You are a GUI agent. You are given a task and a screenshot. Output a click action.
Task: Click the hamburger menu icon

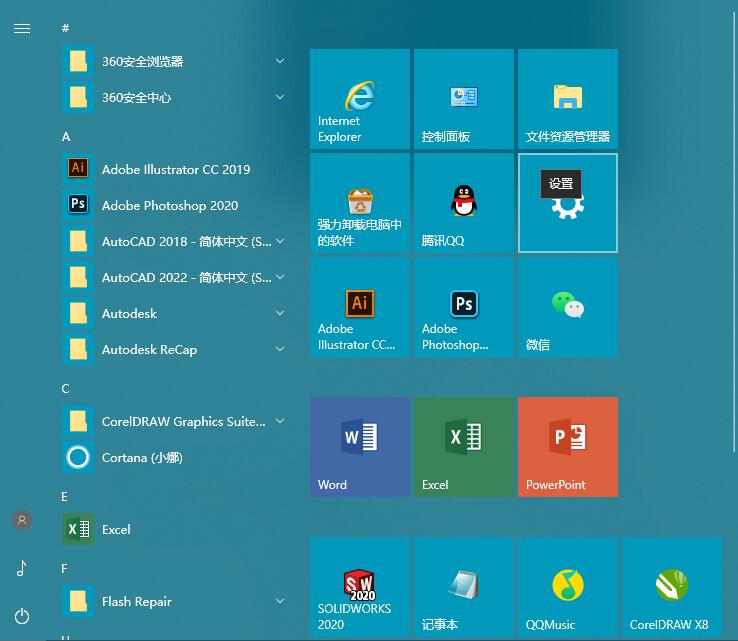pos(22,29)
